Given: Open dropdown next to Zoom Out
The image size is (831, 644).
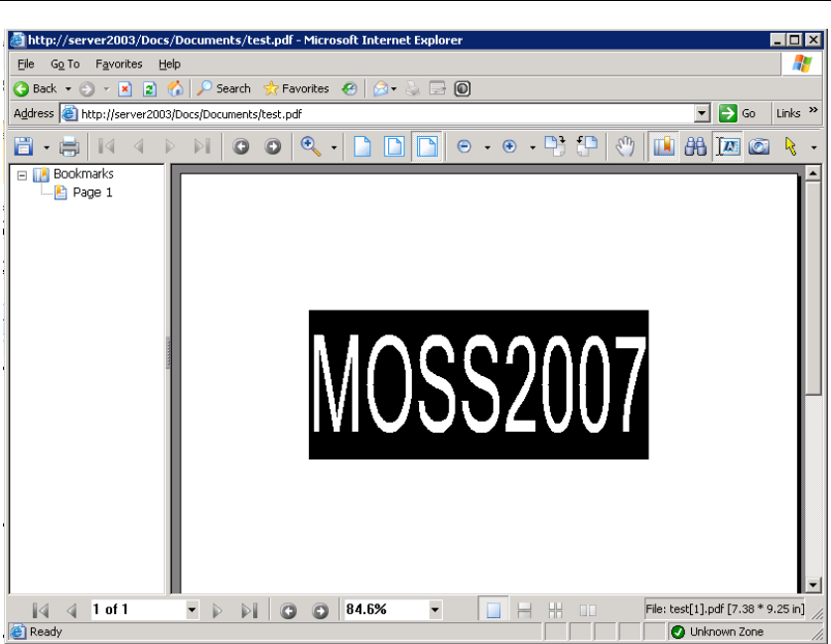Looking at the screenshot, I should pyautogui.click(x=487, y=148).
